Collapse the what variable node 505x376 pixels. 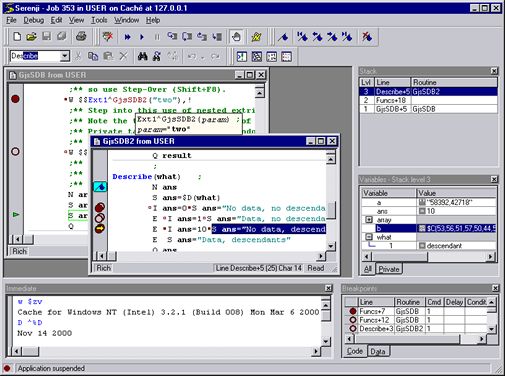coord(369,237)
